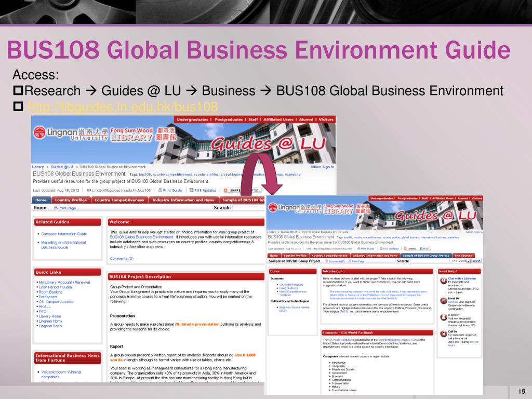The height and width of the screenshot is (399, 532).
Task: Open Comments (0) in the Welcome box
Action: pos(122,259)
